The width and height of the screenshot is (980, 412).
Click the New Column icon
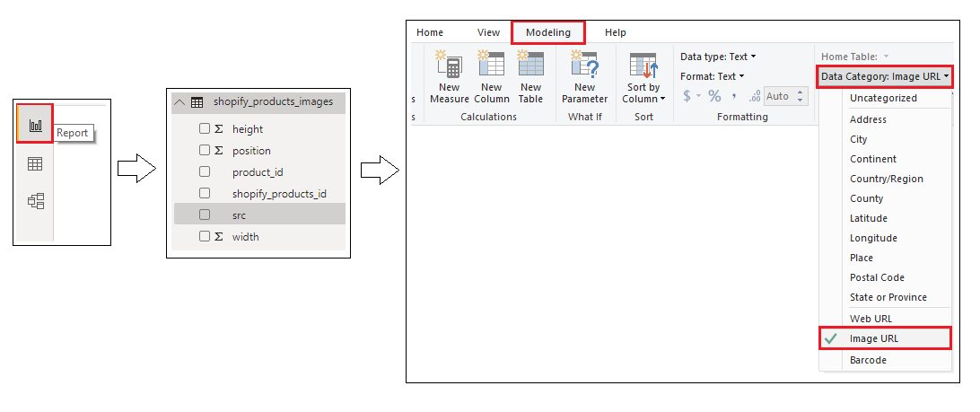click(491, 78)
